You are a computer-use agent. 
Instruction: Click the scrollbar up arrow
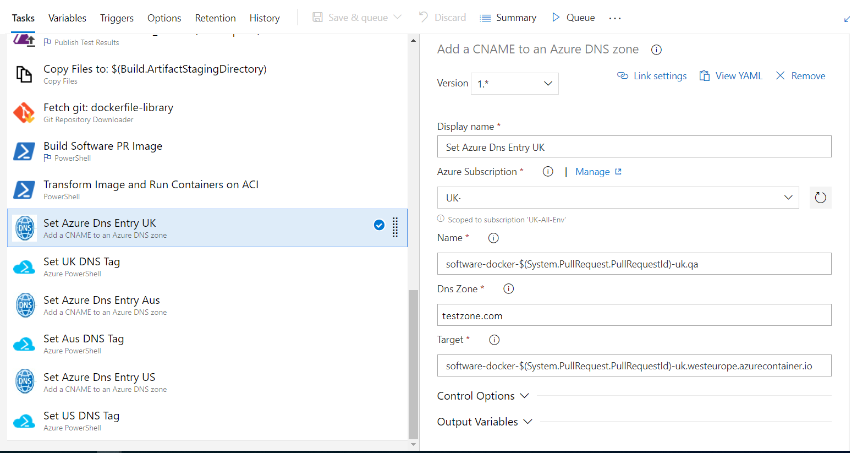(x=414, y=40)
